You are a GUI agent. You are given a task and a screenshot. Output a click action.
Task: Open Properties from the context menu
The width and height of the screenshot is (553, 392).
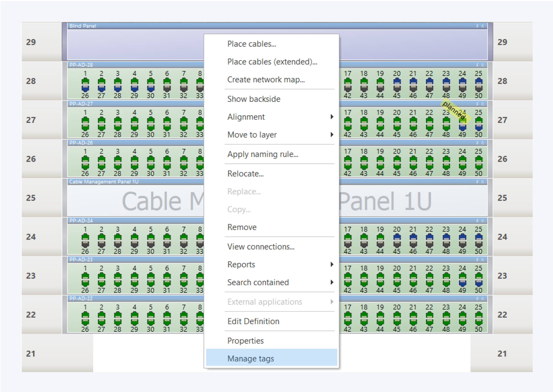245,341
